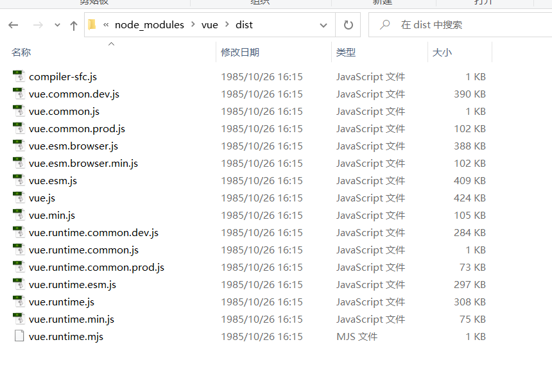Open the recent locations dropdown chevron
The image size is (552, 392).
57,25
